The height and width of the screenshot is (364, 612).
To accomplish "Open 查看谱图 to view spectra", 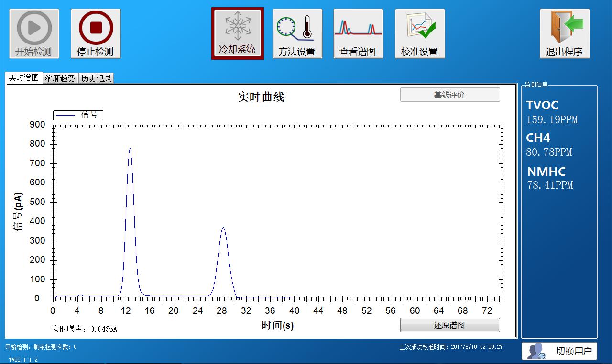I will click(x=358, y=32).
